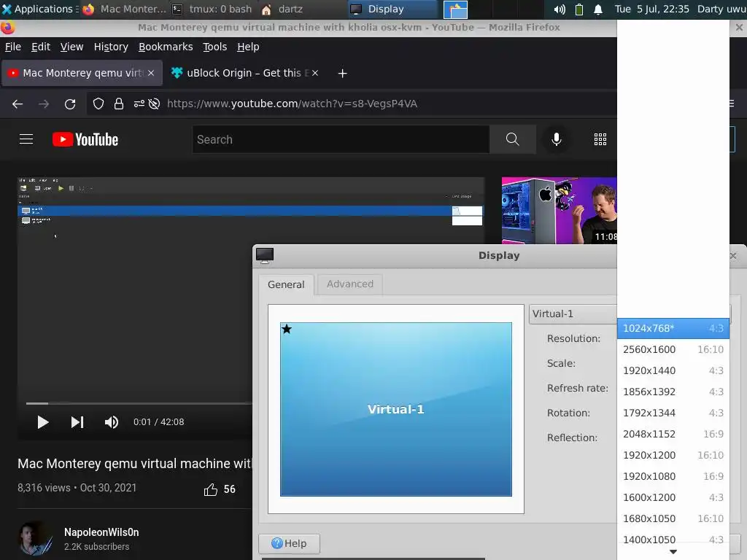This screenshot has width=747, height=560.
Task: Like the video with thumbs up
Action: (x=210, y=489)
